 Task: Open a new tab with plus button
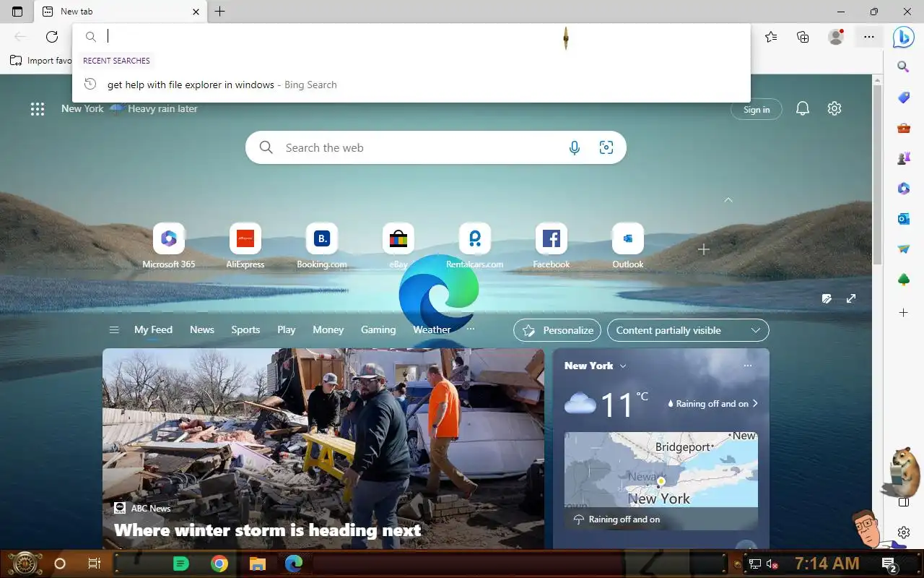pos(220,12)
